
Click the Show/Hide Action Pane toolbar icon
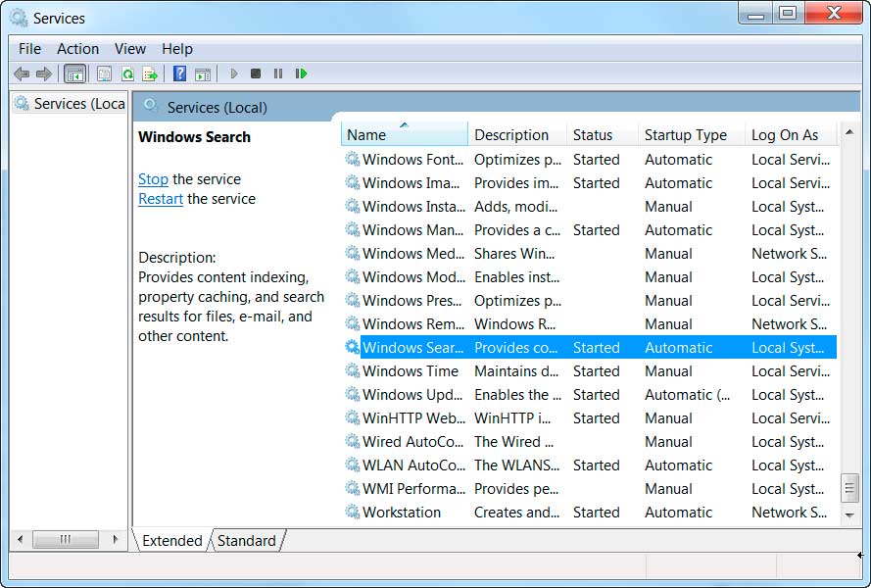tap(203, 73)
